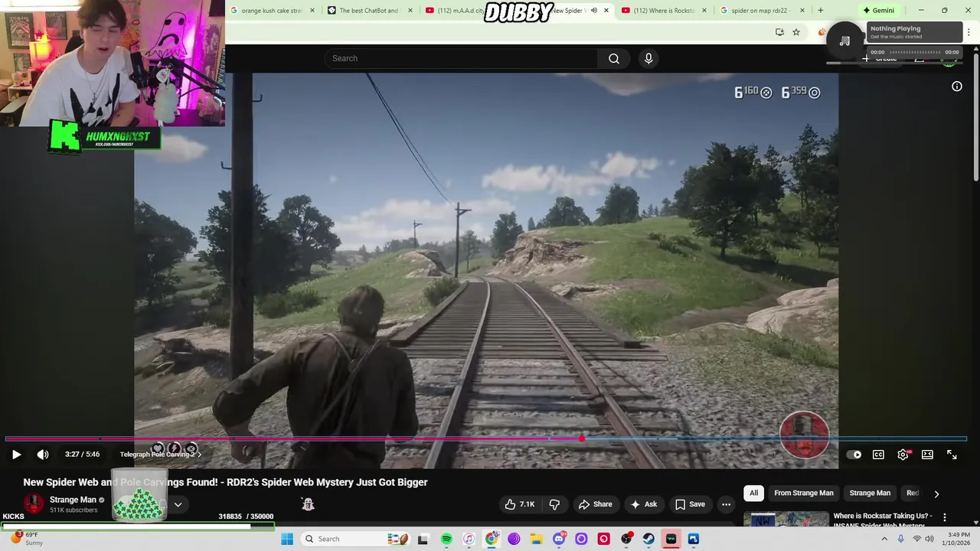Screen dimensions: 980x551
Task: Mute the video volume speaker icon
Action: 43,455
